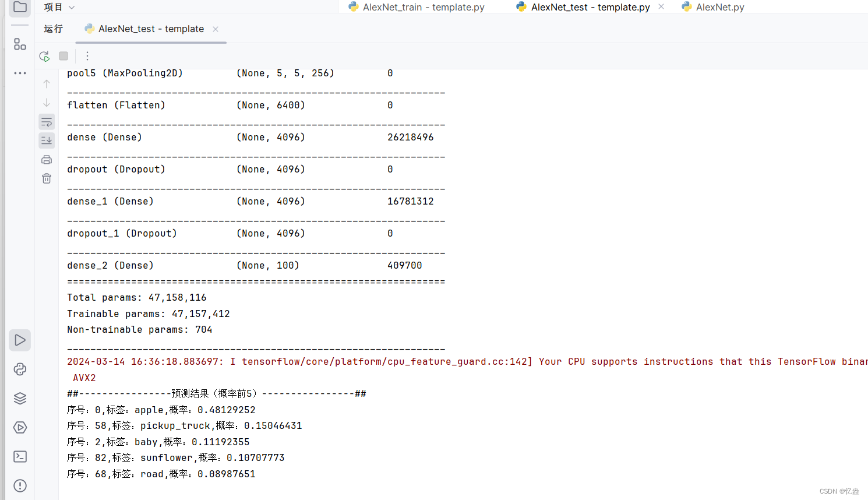Enable scroll to end in console output
Image resolution: width=868 pixels, height=500 pixels.
(x=47, y=140)
